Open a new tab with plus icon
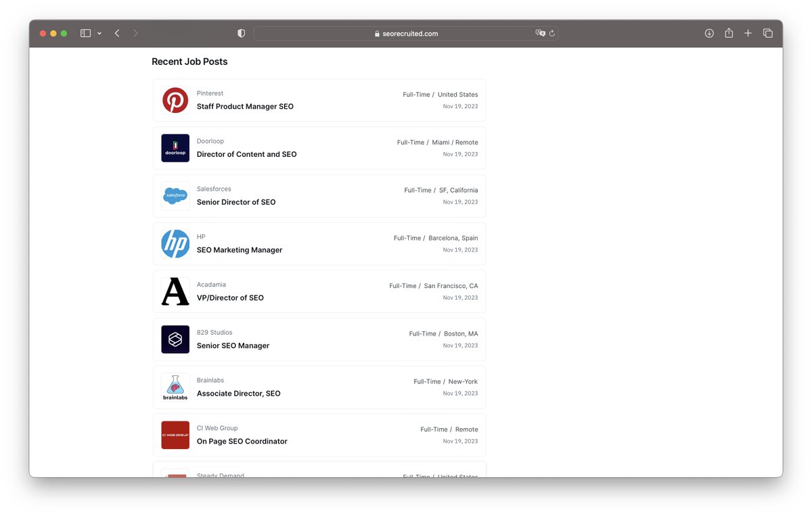Image resolution: width=812 pixels, height=516 pixels. (748, 33)
